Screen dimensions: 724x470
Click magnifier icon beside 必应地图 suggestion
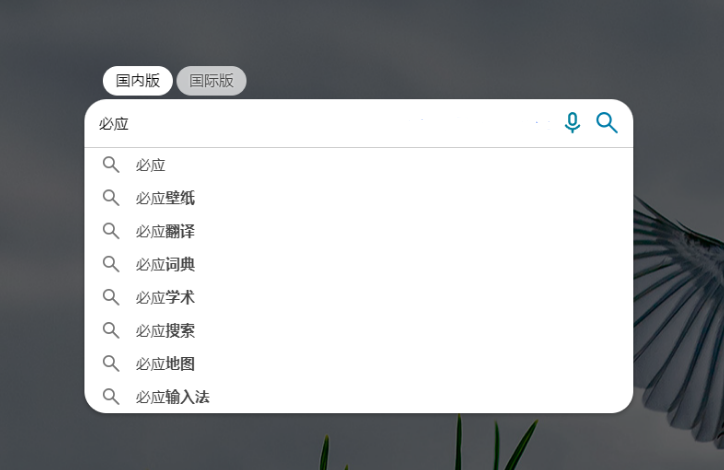coord(111,364)
